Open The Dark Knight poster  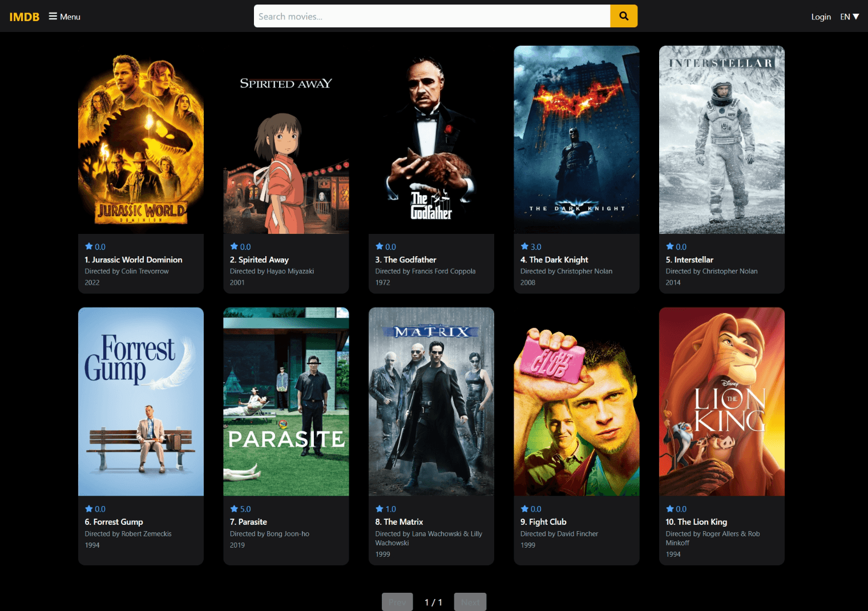576,140
